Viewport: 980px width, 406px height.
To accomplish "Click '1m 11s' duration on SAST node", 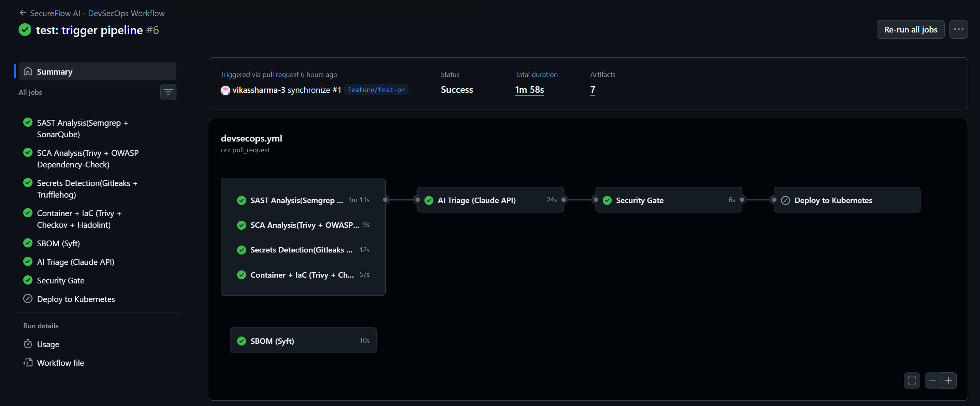I will coord(359,200).
